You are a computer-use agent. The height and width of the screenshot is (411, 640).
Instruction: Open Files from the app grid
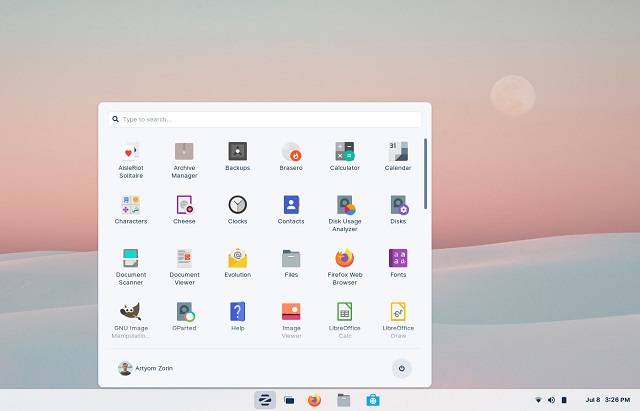point(291,263)
